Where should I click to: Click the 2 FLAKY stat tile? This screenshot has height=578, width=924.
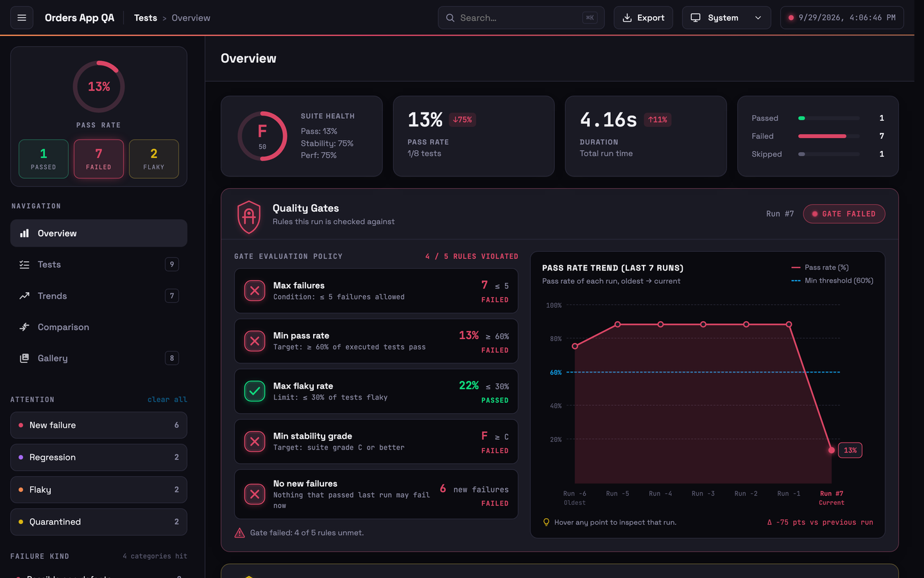click(154, 159)
